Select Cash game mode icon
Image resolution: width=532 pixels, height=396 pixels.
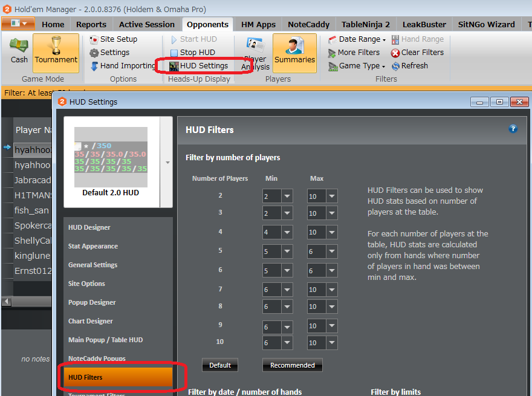19,51
